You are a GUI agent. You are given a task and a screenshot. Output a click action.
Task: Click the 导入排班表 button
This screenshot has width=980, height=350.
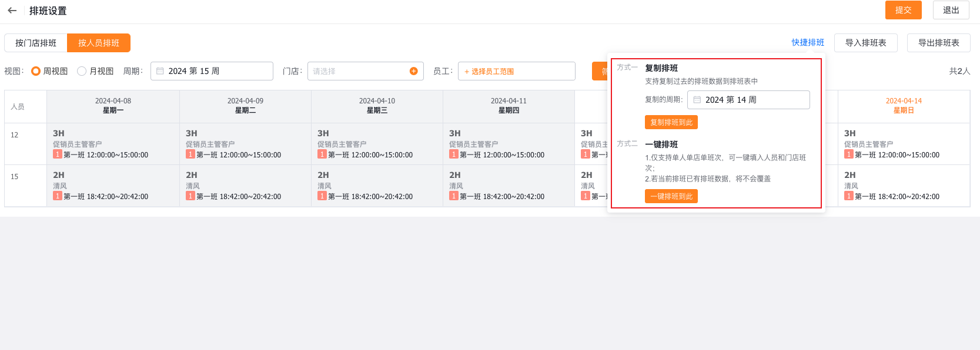coord(866,43)
